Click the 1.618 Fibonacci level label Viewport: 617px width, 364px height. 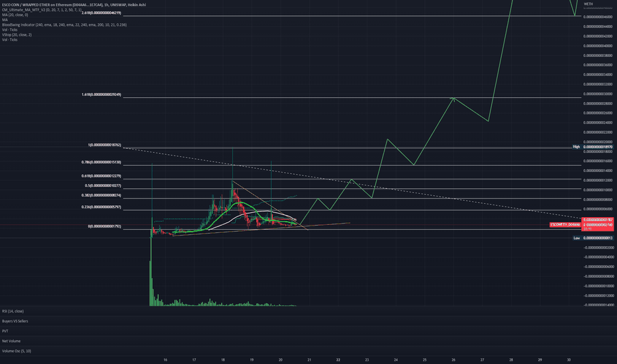(x=101, y=95)
